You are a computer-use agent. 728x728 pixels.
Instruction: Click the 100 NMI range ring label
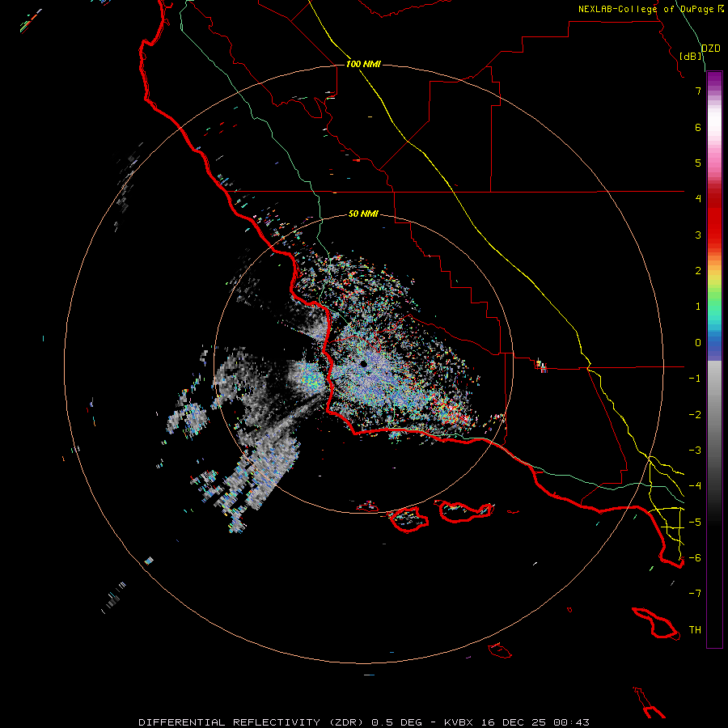click(363, 64)
